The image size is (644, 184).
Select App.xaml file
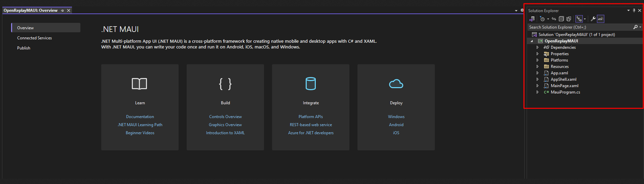[x=559, y=73]
